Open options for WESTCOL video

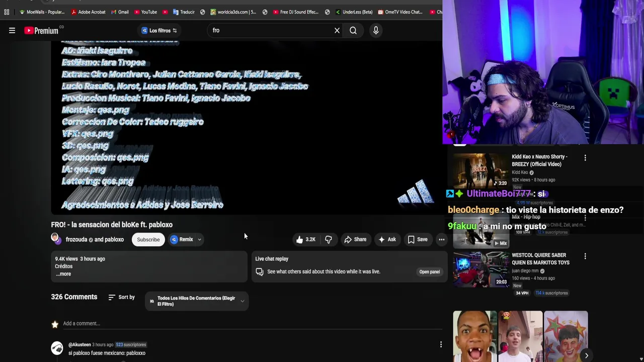[585, 256]
